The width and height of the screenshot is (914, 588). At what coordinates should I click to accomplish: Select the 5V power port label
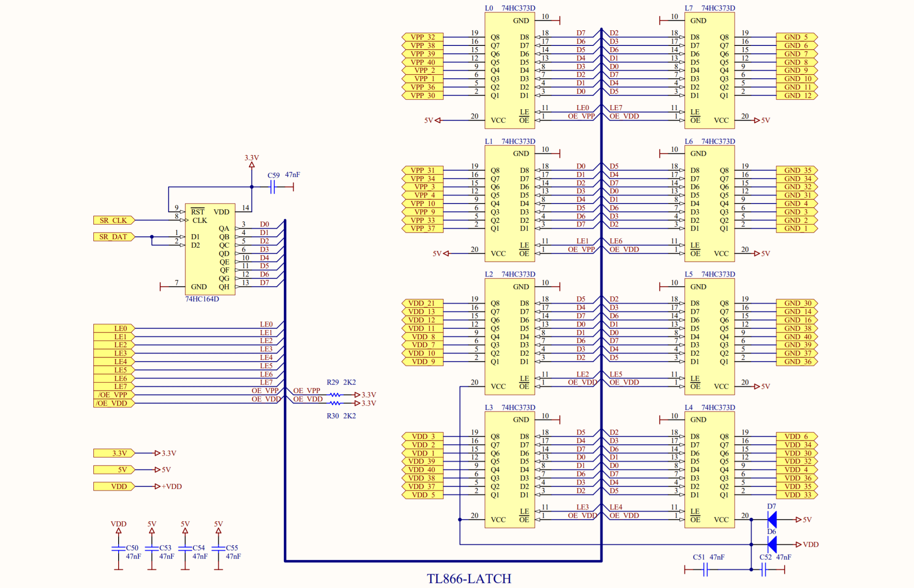pyautogui.click(x=114, y=469)
